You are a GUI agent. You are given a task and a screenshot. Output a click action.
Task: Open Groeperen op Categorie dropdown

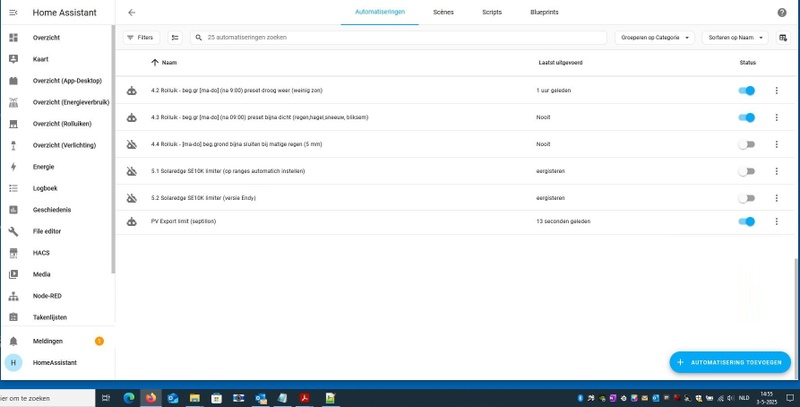tap(655, 38)
